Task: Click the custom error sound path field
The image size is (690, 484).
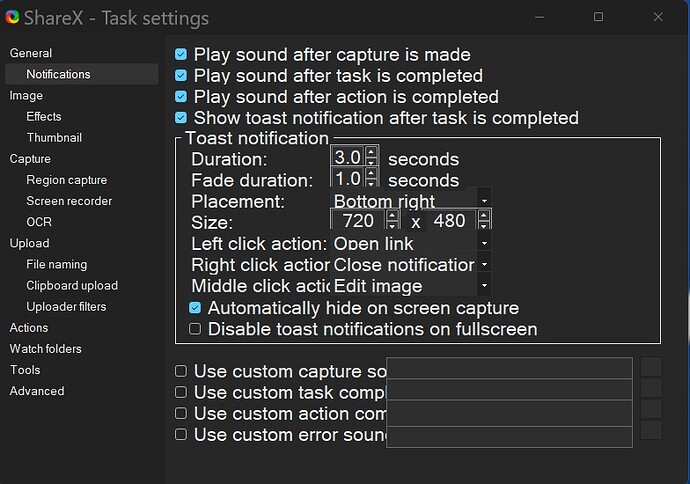Action: [x=510, y=436]
